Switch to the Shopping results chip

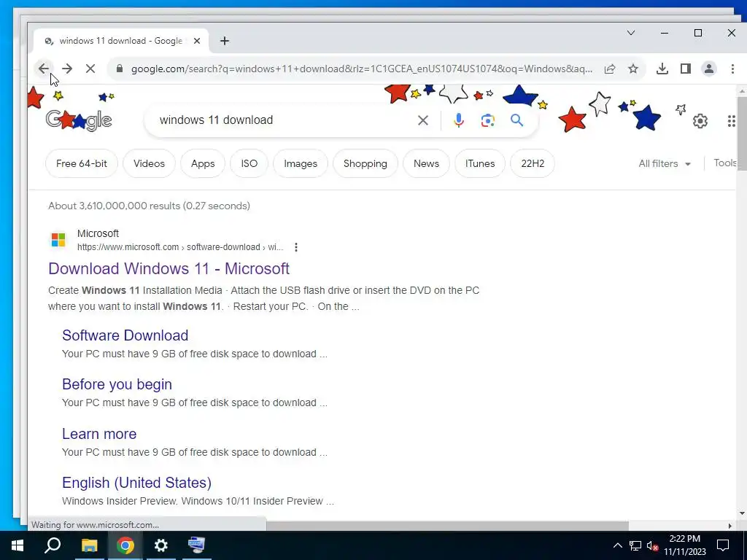(x=365, y=163)
